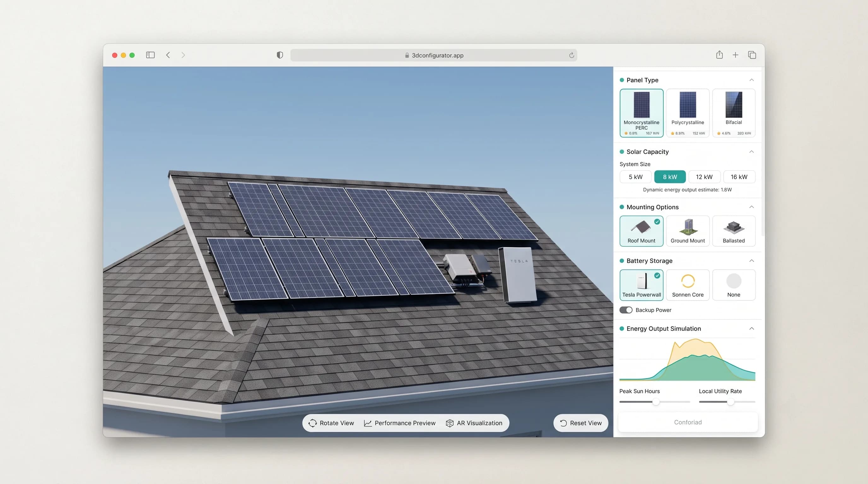Select the Roof Mount option
Viewport: 868px width, 484px height.
point(641,231)
